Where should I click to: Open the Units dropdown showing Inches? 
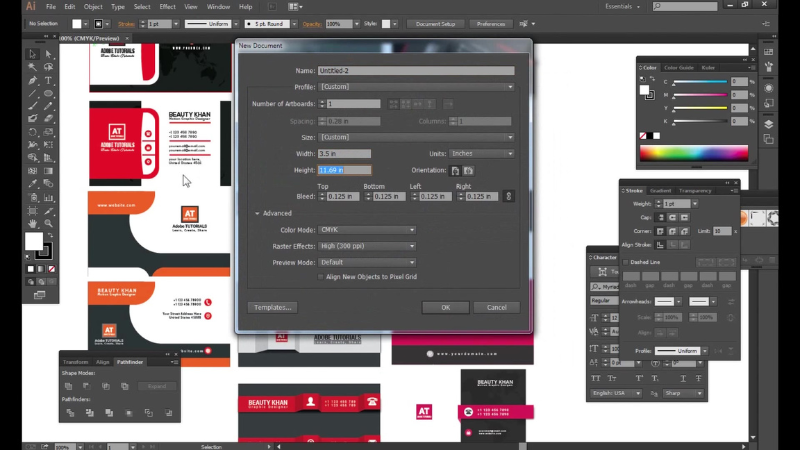click(481, 154)
